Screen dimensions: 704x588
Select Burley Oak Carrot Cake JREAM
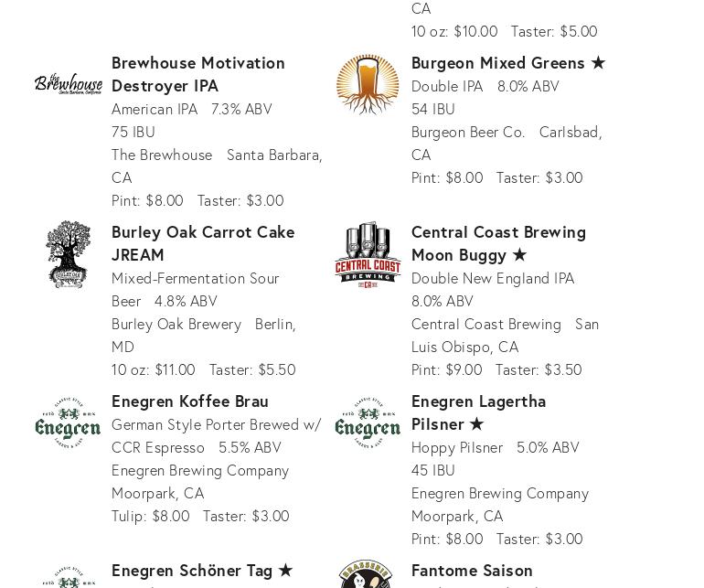[x=203, y=242]
